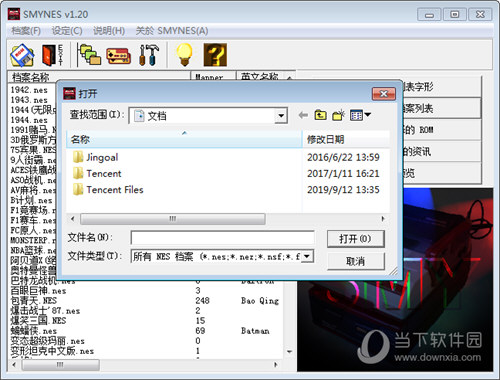500x380 pixels.
Task: Click the hammer and tools settings icon
Action: point(149,55)
